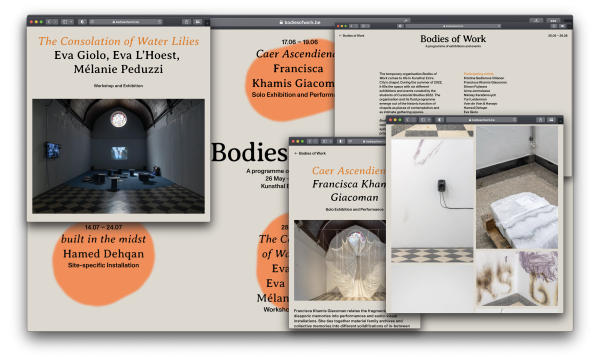Open Reader view in the Water Lilies window

click(x=92, y=22)
